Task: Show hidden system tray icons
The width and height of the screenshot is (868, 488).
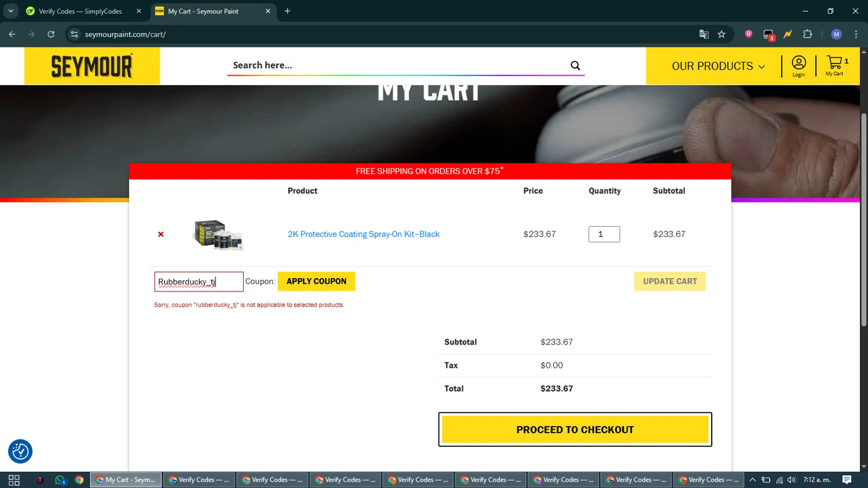Action: pos(752,480)
